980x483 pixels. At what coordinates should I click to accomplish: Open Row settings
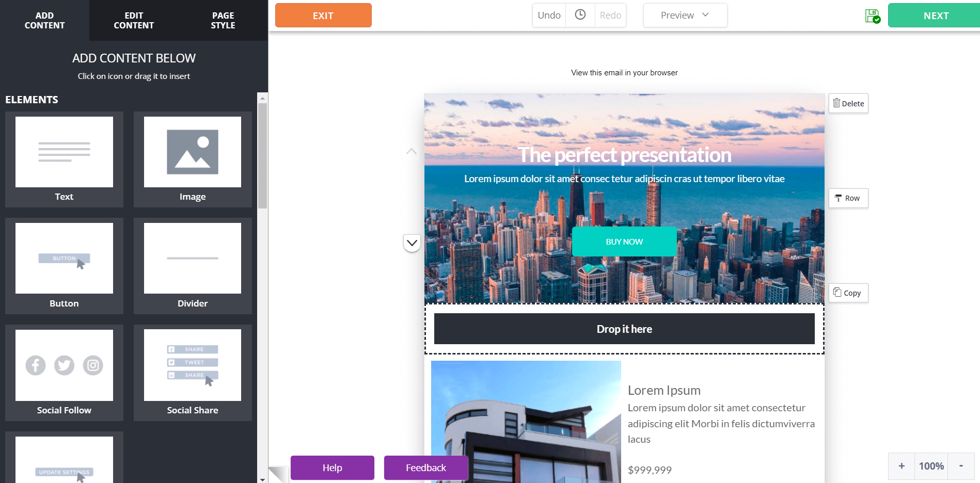(x=848, y=198)
